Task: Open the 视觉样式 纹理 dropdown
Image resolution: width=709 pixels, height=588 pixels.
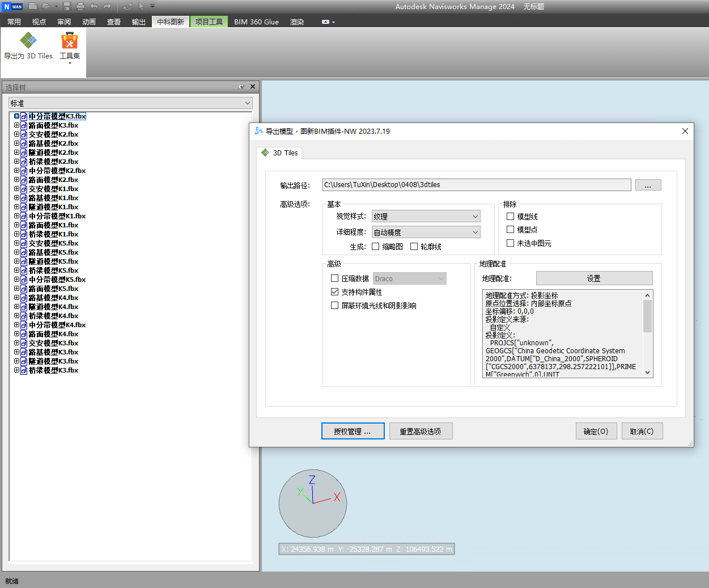Action: click(426, 216)
